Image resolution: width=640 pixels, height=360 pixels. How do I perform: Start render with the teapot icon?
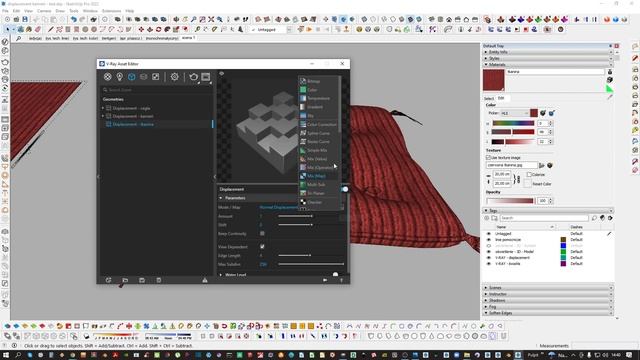[x=193, y=77]
